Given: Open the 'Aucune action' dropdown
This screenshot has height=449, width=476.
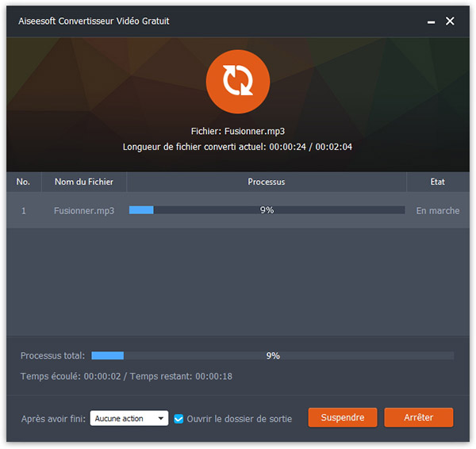Looking at the screenshot, I should tap(129, 418).
